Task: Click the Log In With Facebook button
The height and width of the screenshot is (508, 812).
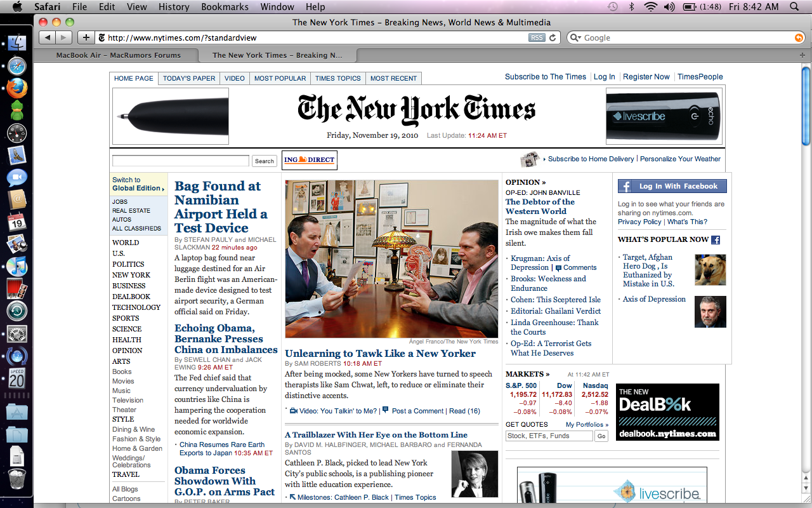Action: pos(672,186)
